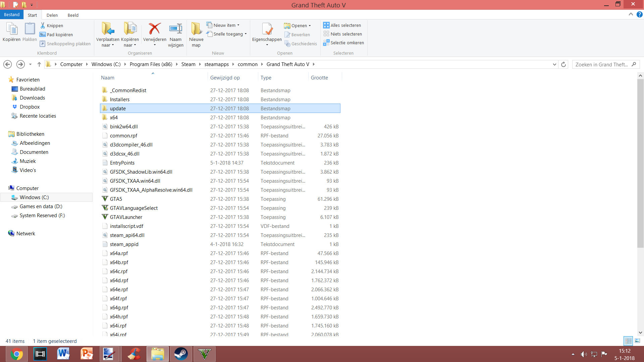
Task: Navigate to steamapps in breadcrumb
Action: pyautogui.click(x=217, y=64)
